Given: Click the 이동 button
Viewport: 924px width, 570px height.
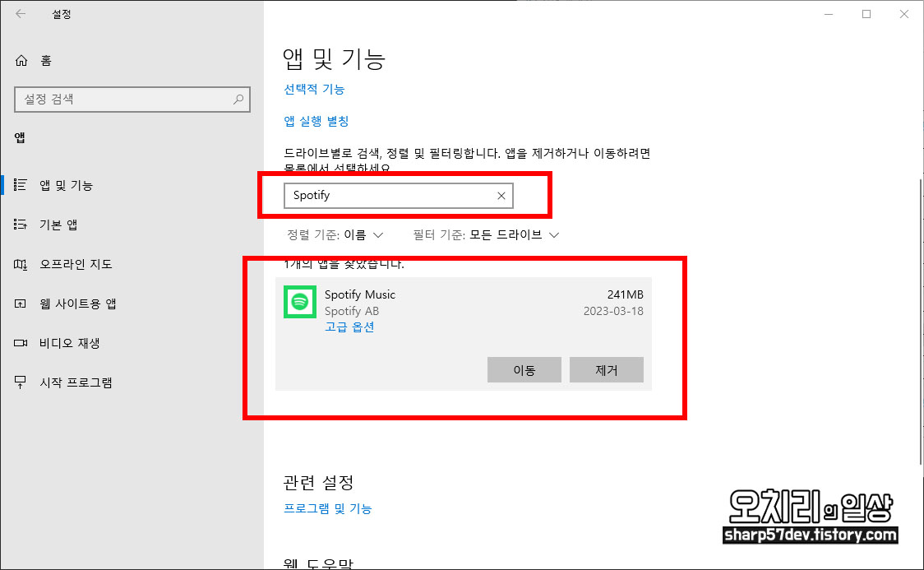Looking at the screenshot, I should (x=524, y=369).
